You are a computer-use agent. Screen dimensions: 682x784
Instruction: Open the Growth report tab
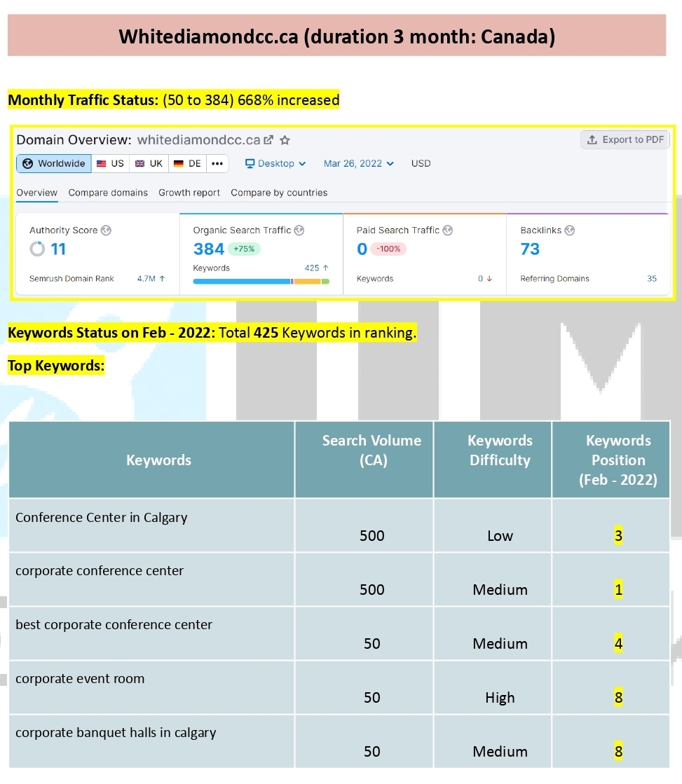click(189, 193)
